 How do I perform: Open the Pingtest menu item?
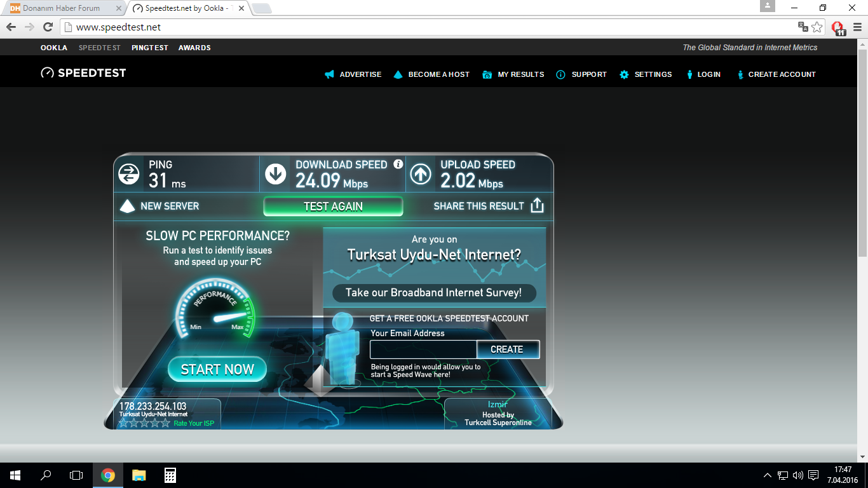point(150,48)
